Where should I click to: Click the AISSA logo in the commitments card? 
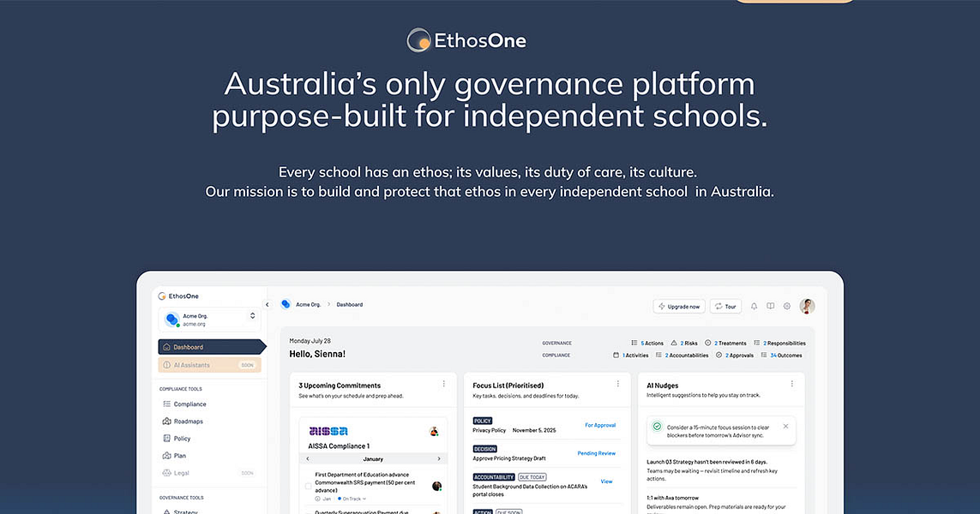(328, 431)
